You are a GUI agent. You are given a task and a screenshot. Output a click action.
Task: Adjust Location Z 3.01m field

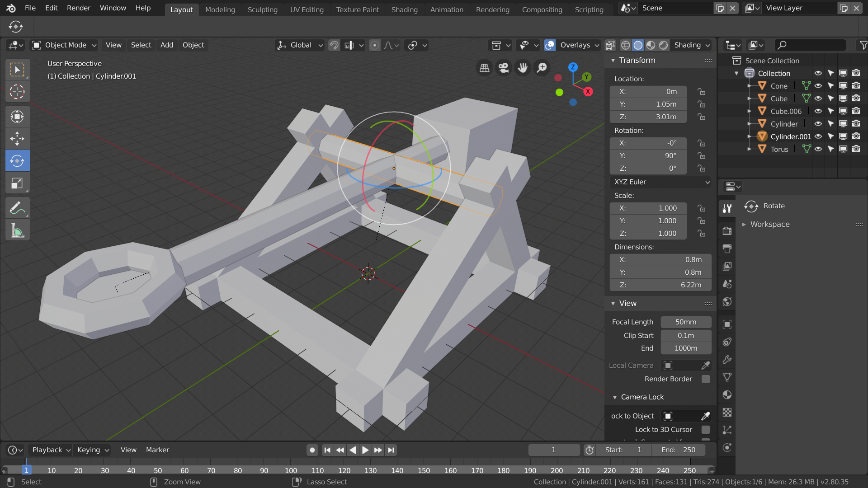pyautogui.click(x=648, y=117)
